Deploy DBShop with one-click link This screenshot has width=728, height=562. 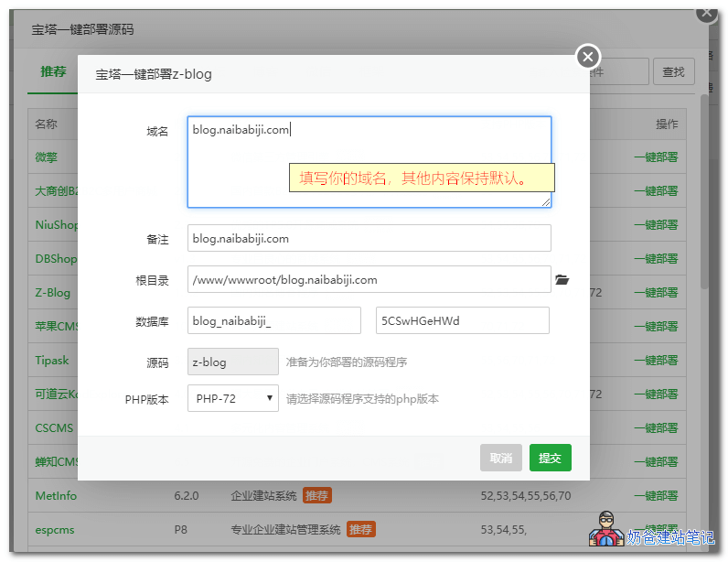coord(656,259)
